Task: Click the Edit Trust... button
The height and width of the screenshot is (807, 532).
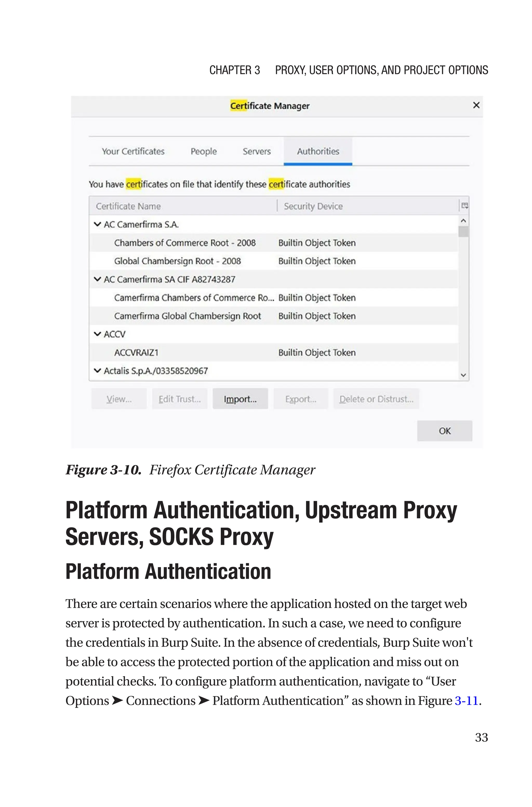Action: point(179,399)
